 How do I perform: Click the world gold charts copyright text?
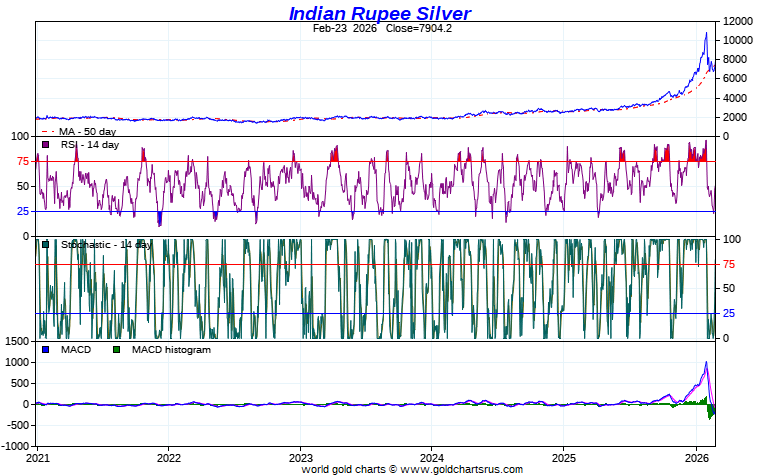click(412, 469)
